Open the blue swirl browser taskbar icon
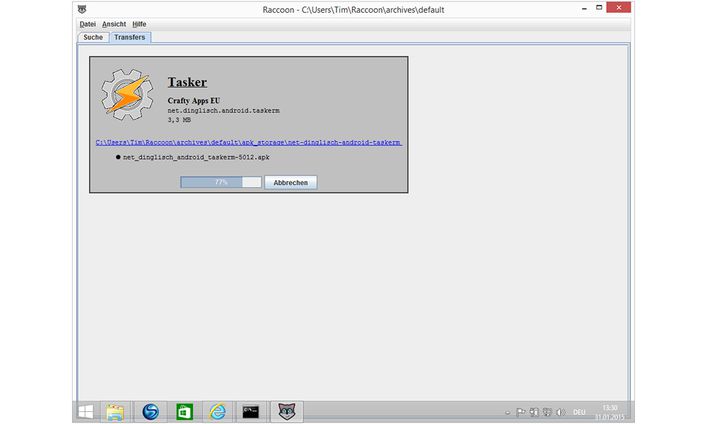708x424 pixels. (150, 412)
